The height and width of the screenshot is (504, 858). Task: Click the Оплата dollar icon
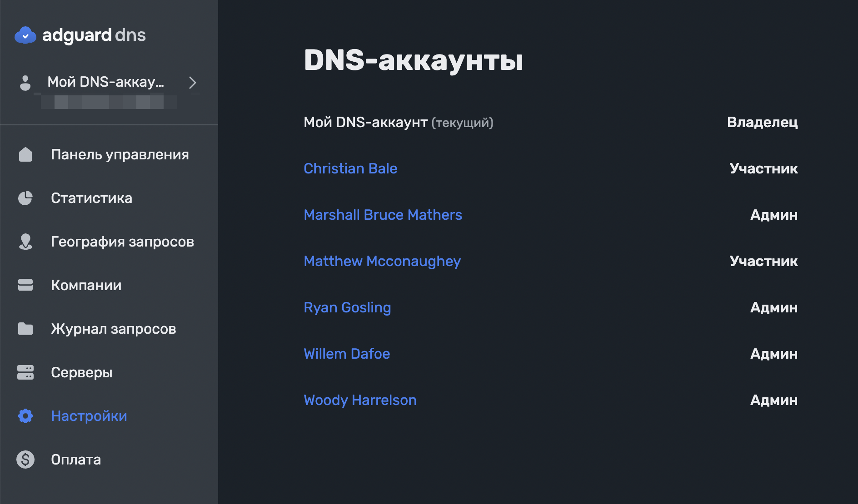25,460
